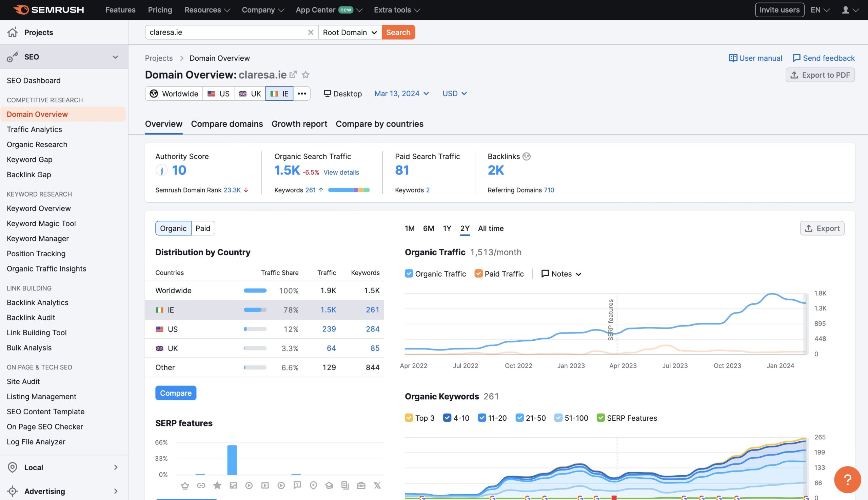Click the local pack pin SERP icon
Viewport: 868px width, 500px height.
(x=313, y=485)
